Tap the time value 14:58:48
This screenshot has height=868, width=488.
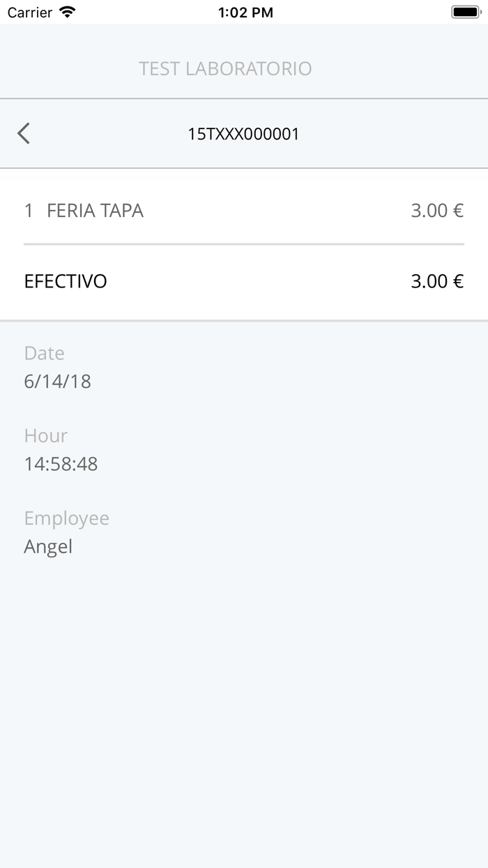(61, 463)
